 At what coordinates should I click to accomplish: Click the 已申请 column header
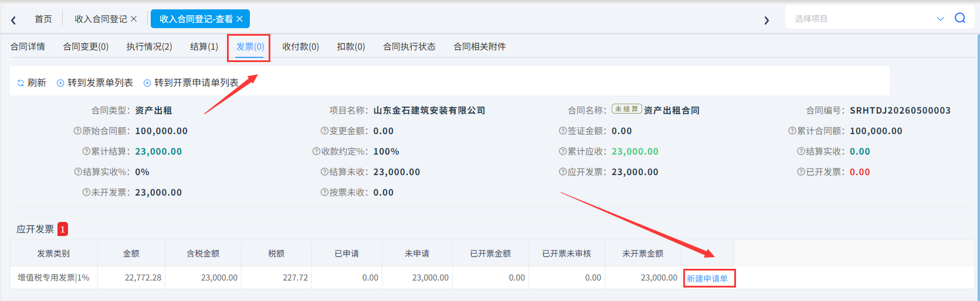pos(347,254)
